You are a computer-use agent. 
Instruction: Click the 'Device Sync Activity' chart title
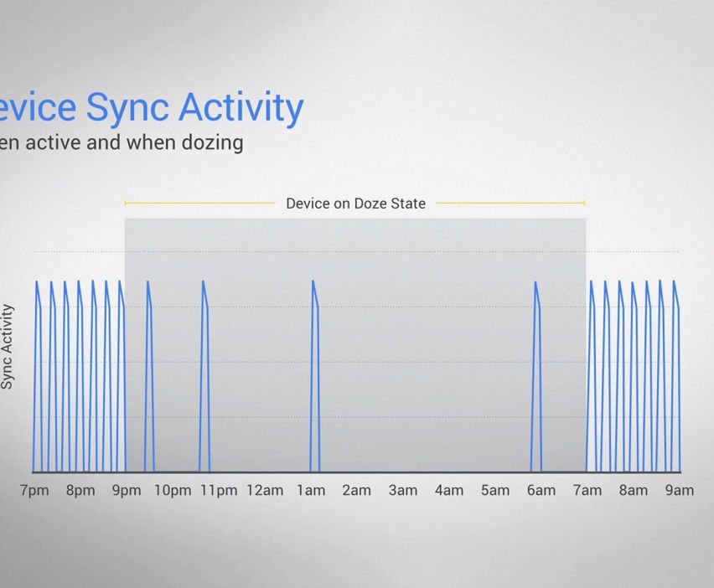click(151, 108)
